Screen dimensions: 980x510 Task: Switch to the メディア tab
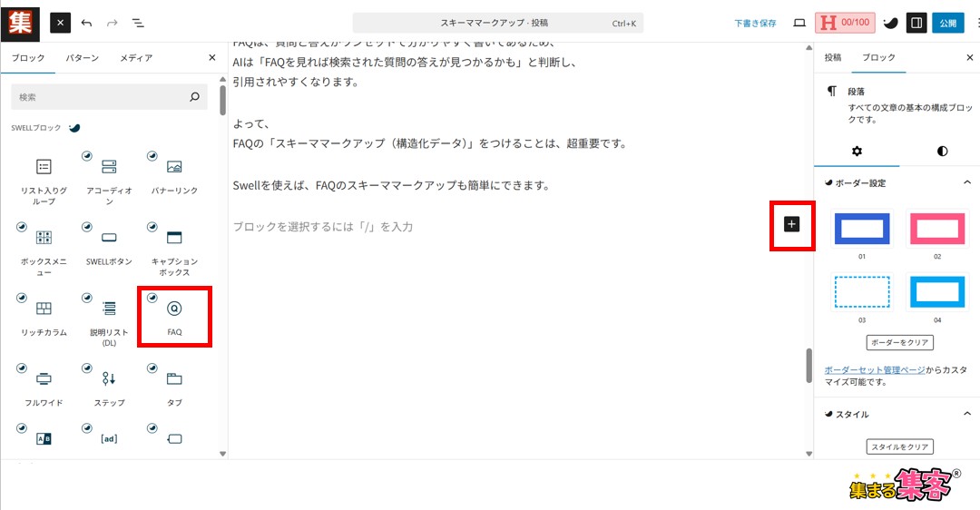click(136, 57)
